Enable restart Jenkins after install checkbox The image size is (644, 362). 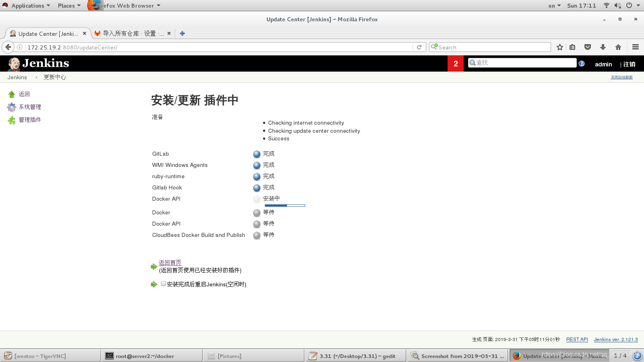click(163, 284)
